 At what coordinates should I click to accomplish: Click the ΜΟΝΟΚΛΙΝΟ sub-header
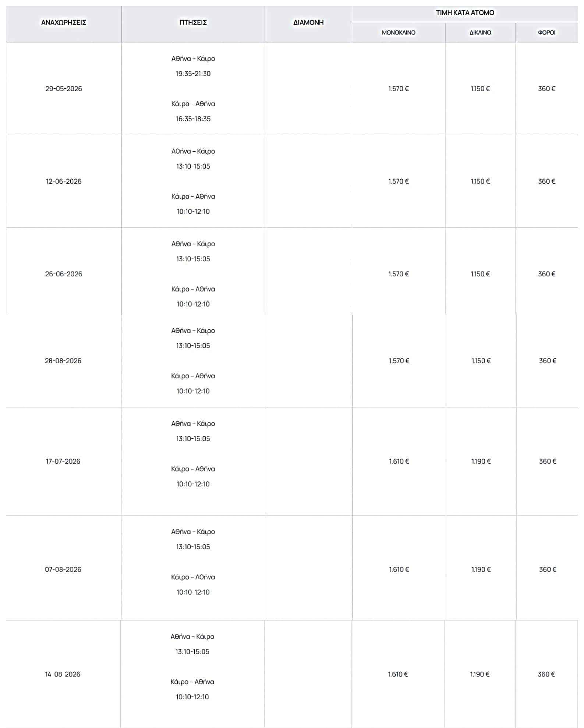click(399, 32)
